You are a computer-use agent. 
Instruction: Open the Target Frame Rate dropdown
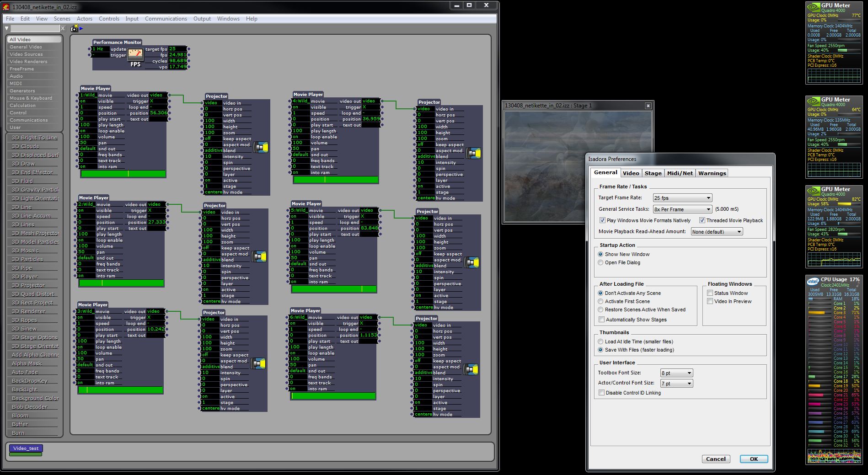pos(682,198)
